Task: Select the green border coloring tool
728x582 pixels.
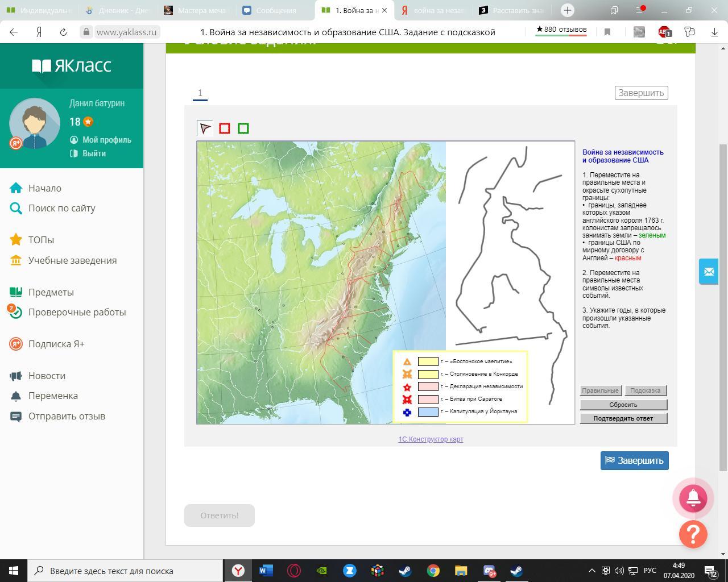Action: click(x=243, y=128)
